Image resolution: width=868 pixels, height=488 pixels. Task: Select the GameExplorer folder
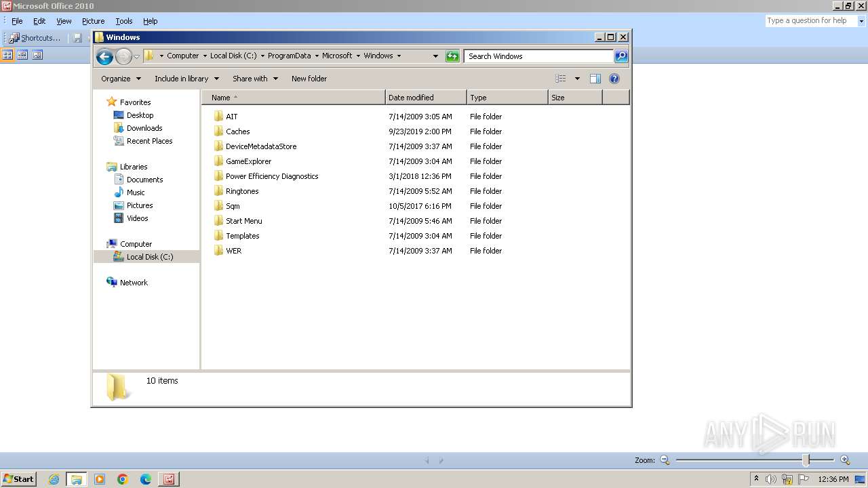pos(248,161)
